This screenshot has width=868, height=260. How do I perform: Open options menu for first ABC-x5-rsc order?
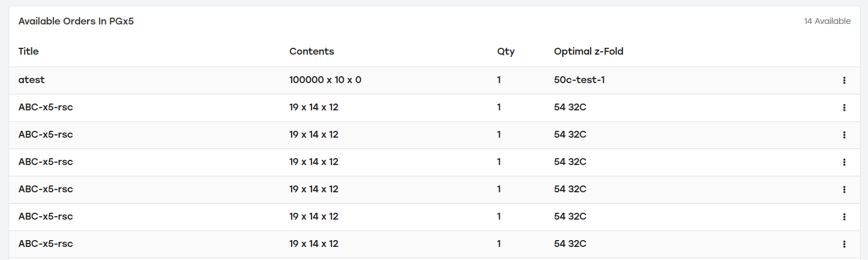tap(844, 108)
